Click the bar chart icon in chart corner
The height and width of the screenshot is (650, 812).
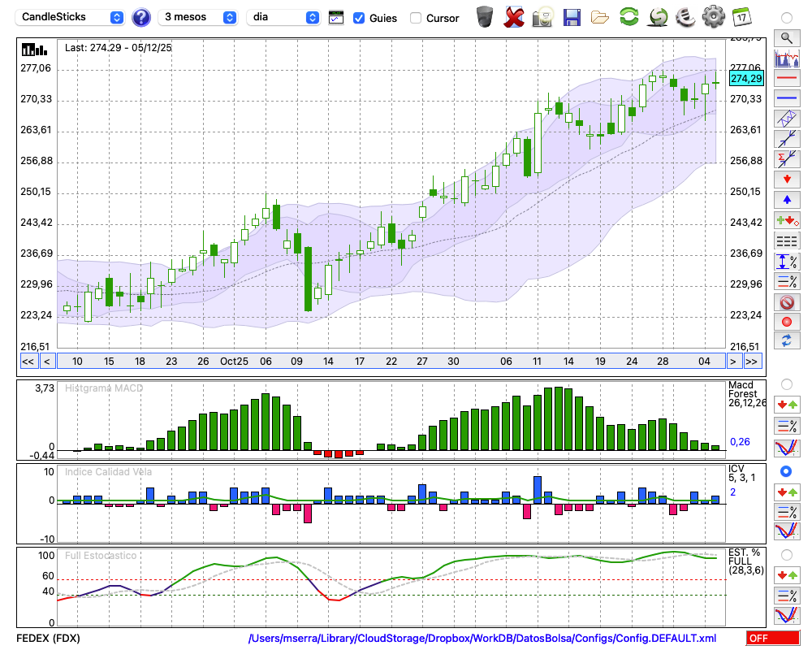click(x=34, y=50)
